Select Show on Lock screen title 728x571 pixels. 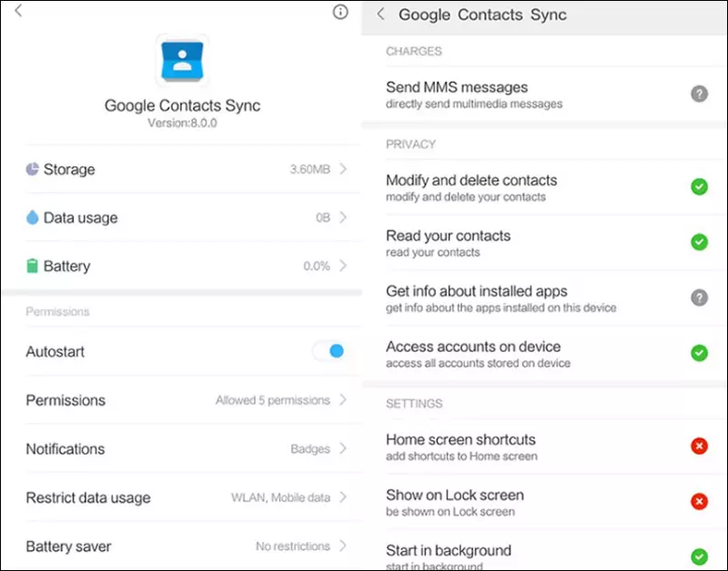(x=454, y=495)
